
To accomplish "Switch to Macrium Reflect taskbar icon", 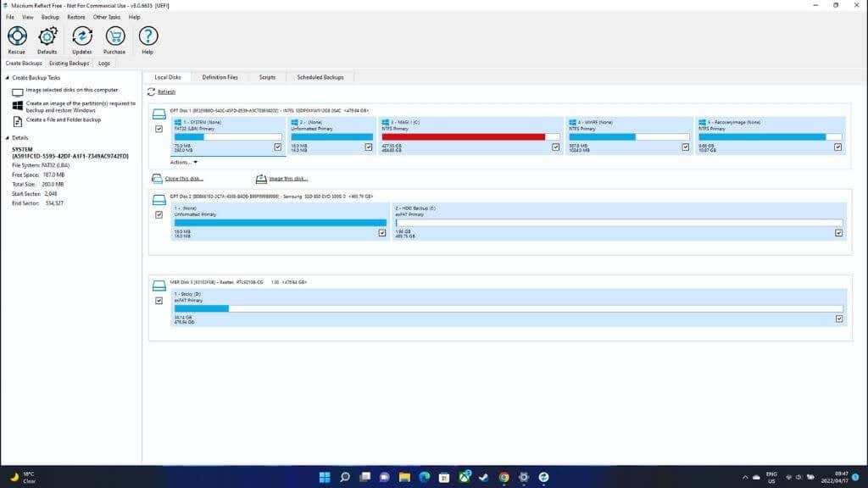I will coord(543,477).
